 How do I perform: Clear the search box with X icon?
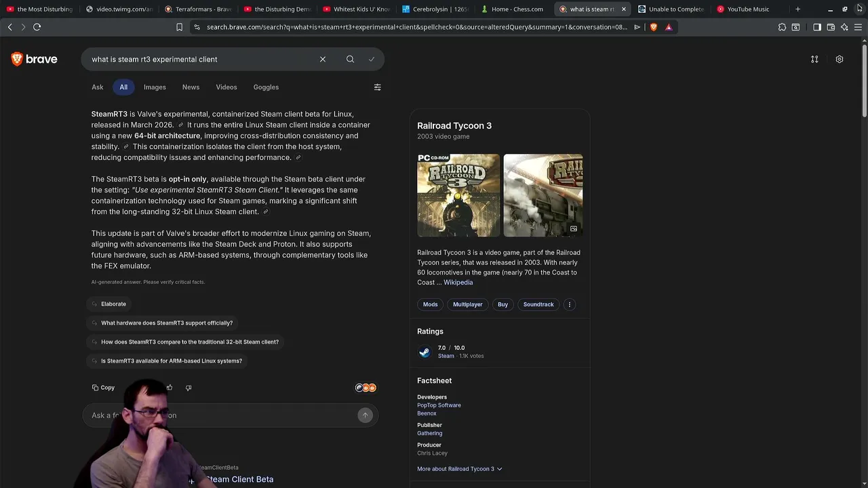click(323, 59)
